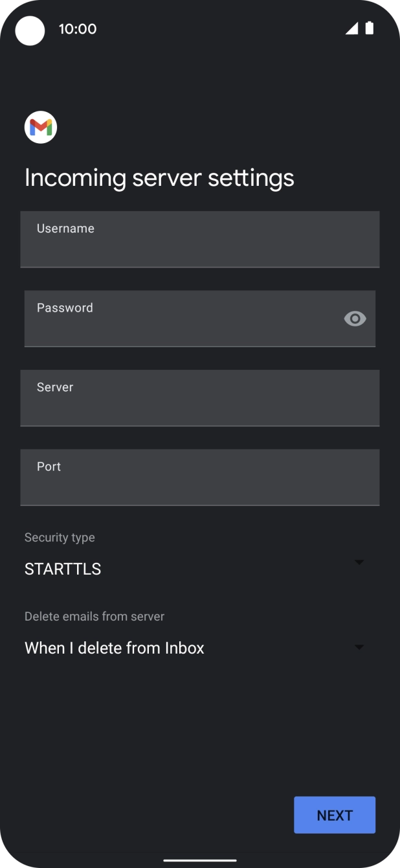400x868 pixels.
Task: Toggle password visibility with the eye icon
Action: 355,318
